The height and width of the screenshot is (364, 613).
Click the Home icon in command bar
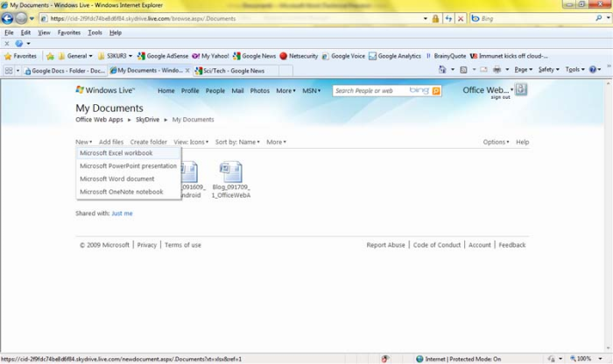click(442, 69)
